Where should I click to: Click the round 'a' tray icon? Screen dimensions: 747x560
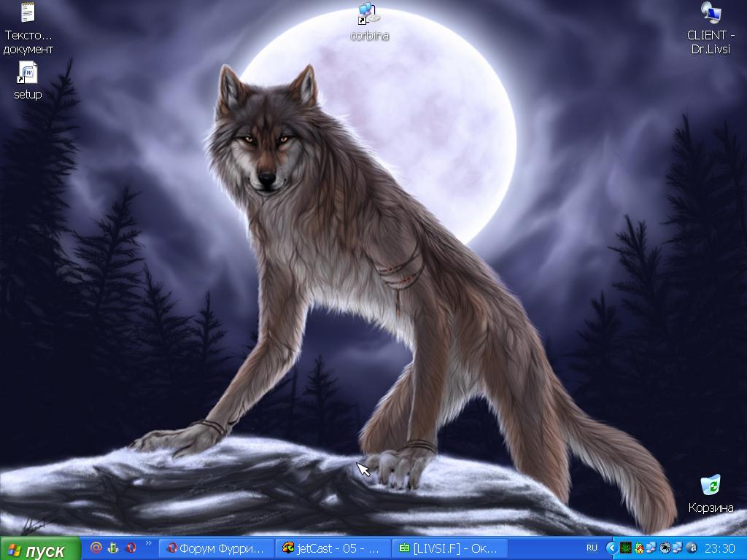pyautogui.click(x=692, y=548)
